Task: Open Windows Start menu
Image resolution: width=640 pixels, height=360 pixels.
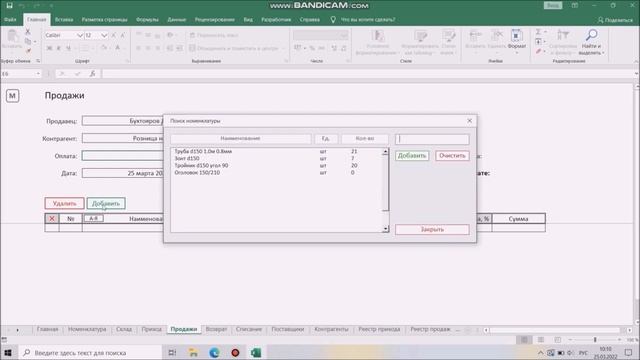Action: coord(8,353)
